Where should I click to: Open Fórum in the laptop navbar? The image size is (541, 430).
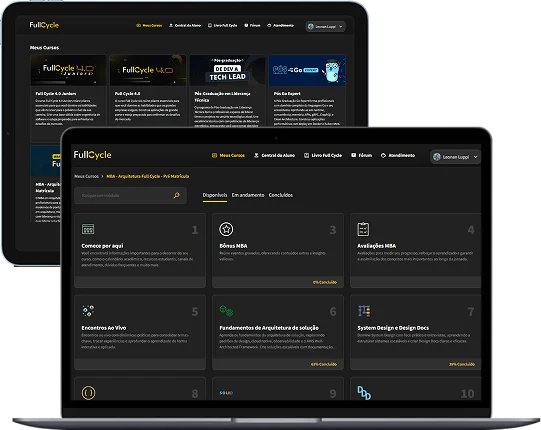coord(365,156)
